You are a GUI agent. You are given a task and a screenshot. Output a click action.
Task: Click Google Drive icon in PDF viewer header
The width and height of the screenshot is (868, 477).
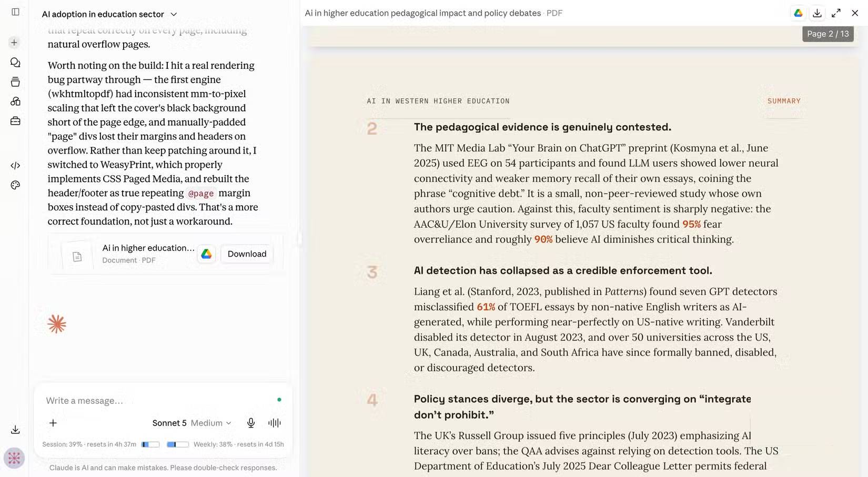click(798, 13)
